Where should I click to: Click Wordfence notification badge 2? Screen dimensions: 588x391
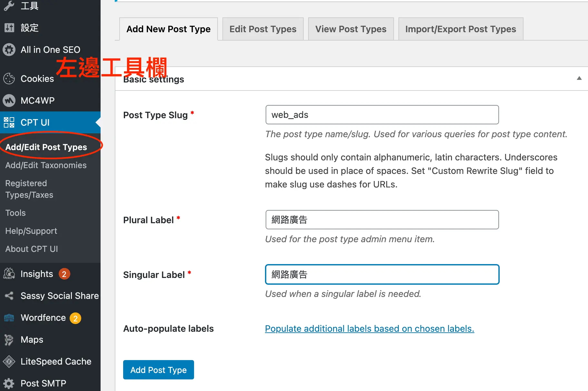[75, 318]
